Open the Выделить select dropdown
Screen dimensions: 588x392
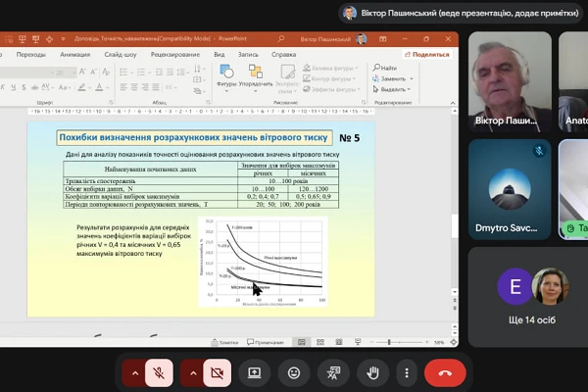click(x=392, y=89)
